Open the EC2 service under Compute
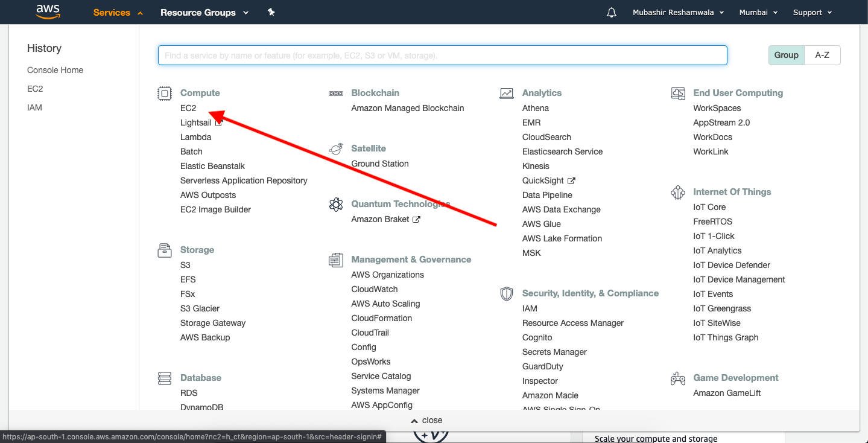This screenshot has width=868, height=443. [x=188, y=108]
